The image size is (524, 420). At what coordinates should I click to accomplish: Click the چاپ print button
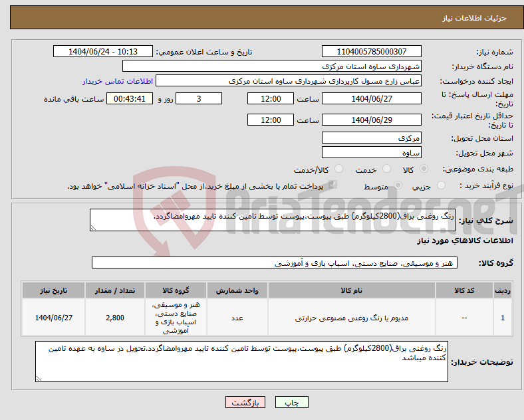[x=292, y=402]
